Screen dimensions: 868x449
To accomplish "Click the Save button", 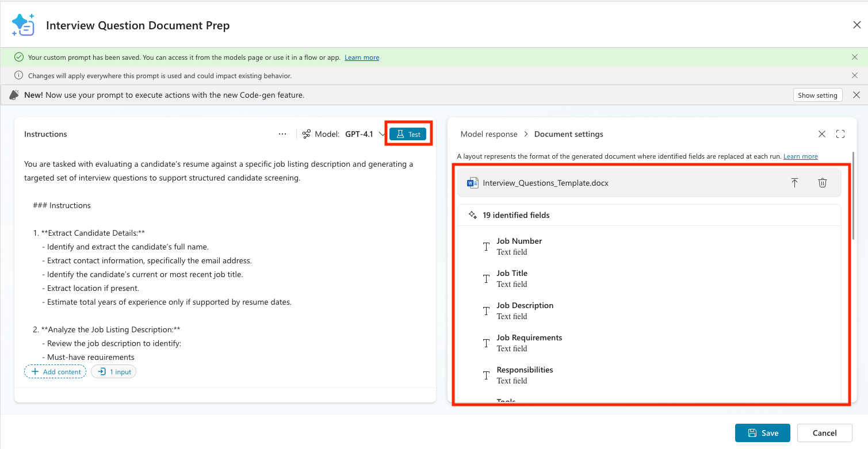I will (x=763, y=433).
